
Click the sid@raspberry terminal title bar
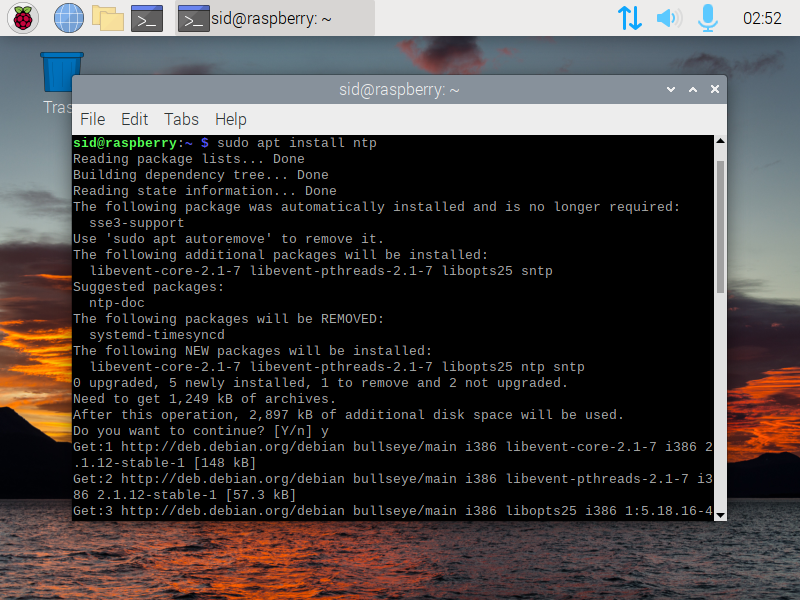pos(399,90)
